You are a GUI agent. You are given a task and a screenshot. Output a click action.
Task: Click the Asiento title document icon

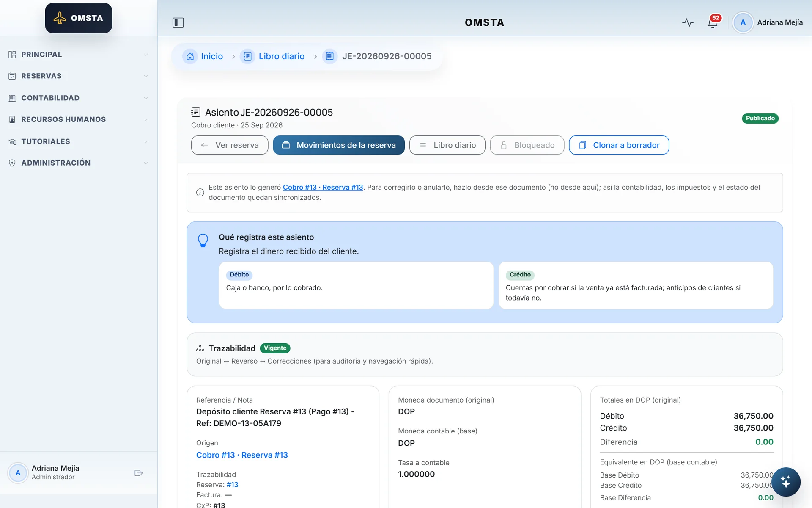[196, 112]
